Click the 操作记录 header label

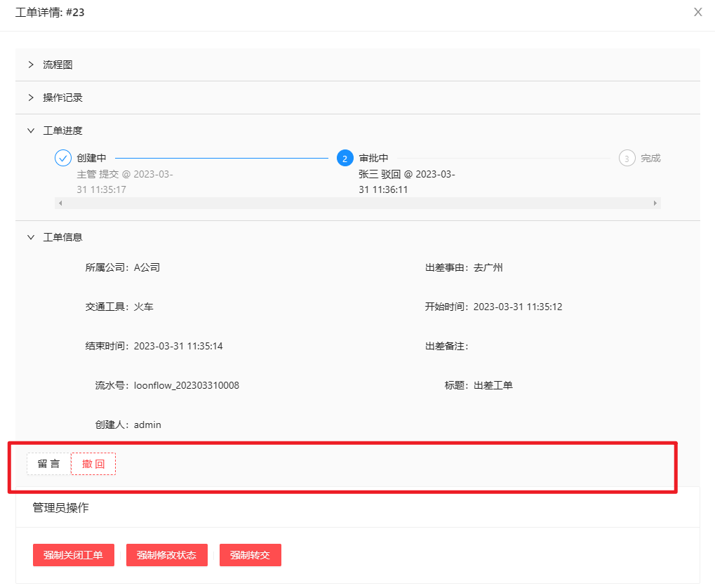pyautogui.click(x=63, y=98)
